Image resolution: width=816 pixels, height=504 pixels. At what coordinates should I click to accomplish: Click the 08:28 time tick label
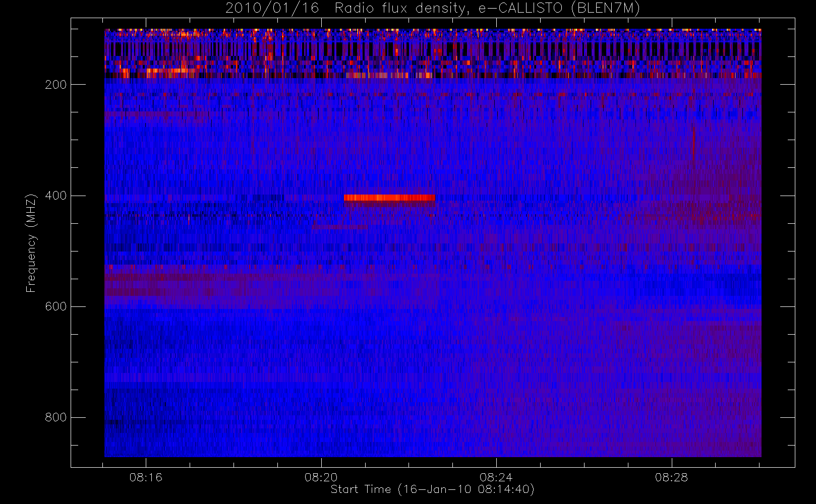click(x=672, y=477)
